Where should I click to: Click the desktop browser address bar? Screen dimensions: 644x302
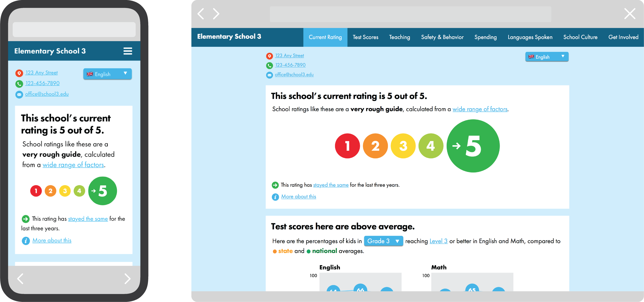click(x=410, y=14)
